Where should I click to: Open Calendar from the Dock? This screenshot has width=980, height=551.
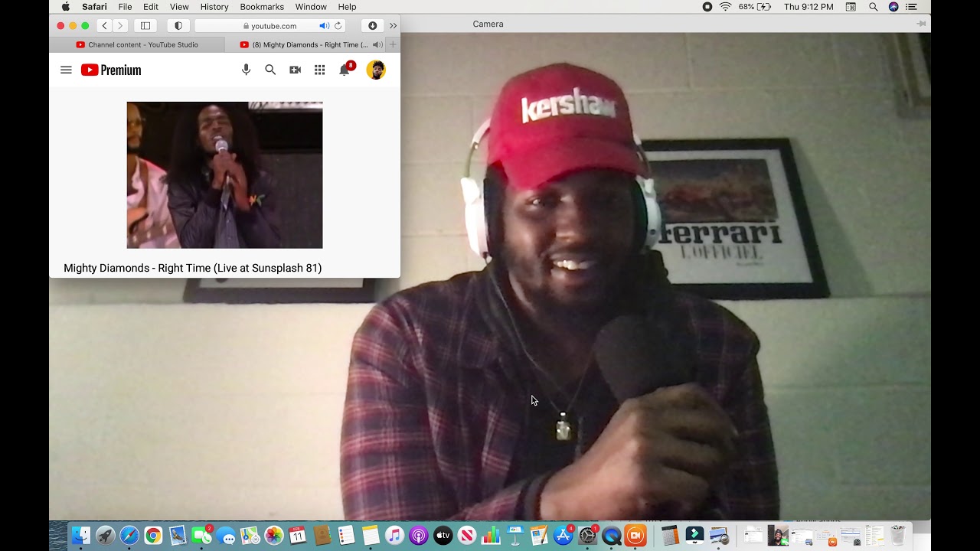pos(298,536)
